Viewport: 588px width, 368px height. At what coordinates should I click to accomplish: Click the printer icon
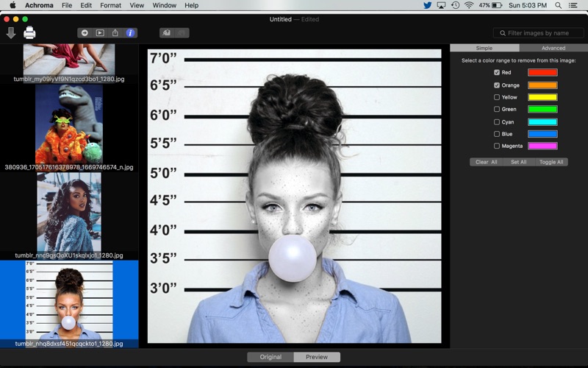(29, 33)
